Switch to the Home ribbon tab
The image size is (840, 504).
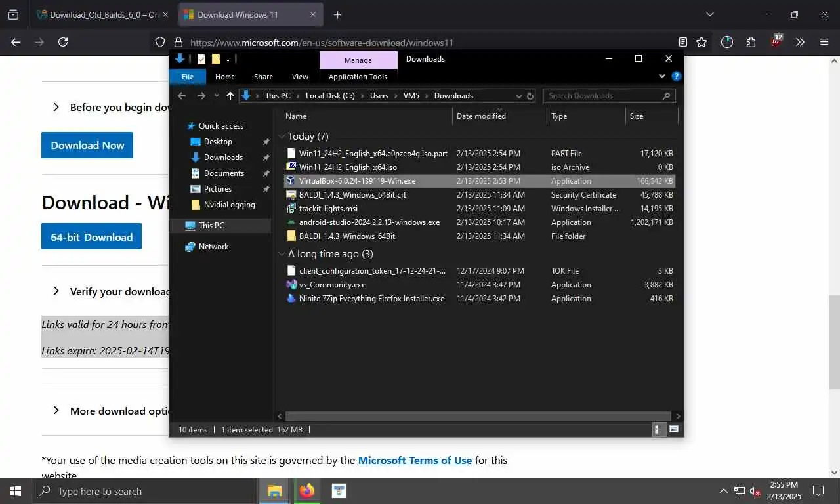coord(225,77)
